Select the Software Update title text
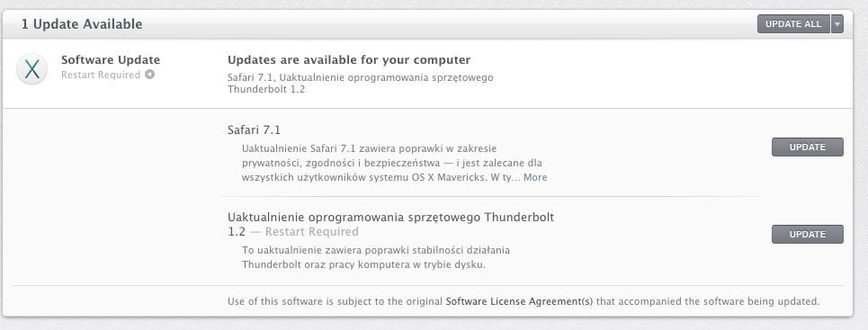Screen dimensions: 868x330 110,60
